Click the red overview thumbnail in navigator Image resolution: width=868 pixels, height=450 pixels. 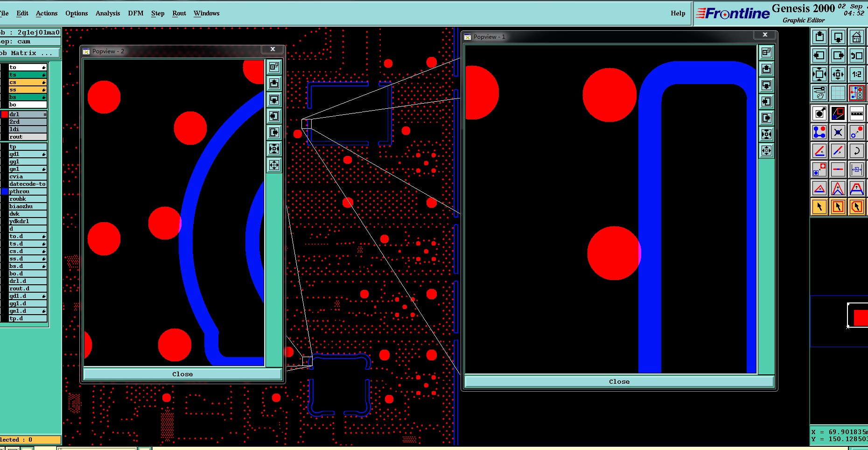coord(861,318)
